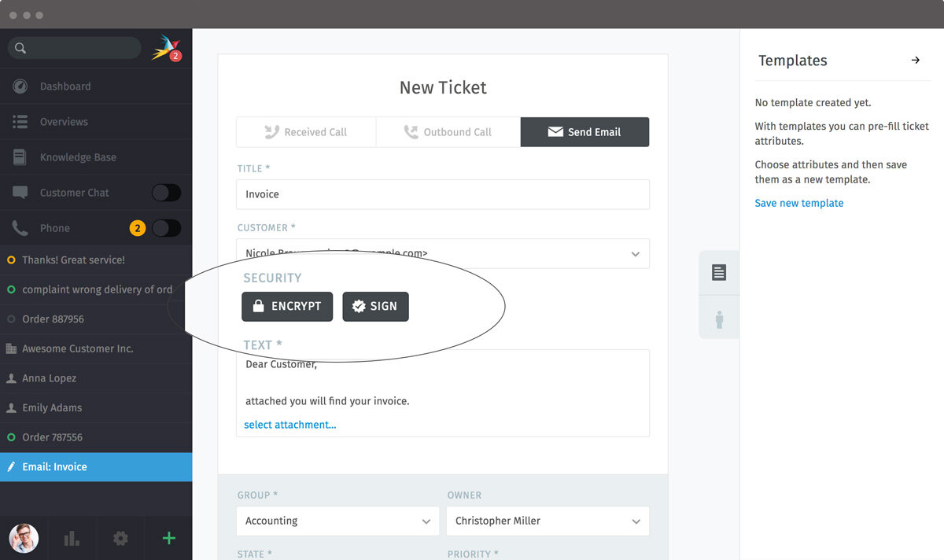Open the admin settings gear icon

coord(120,538)
